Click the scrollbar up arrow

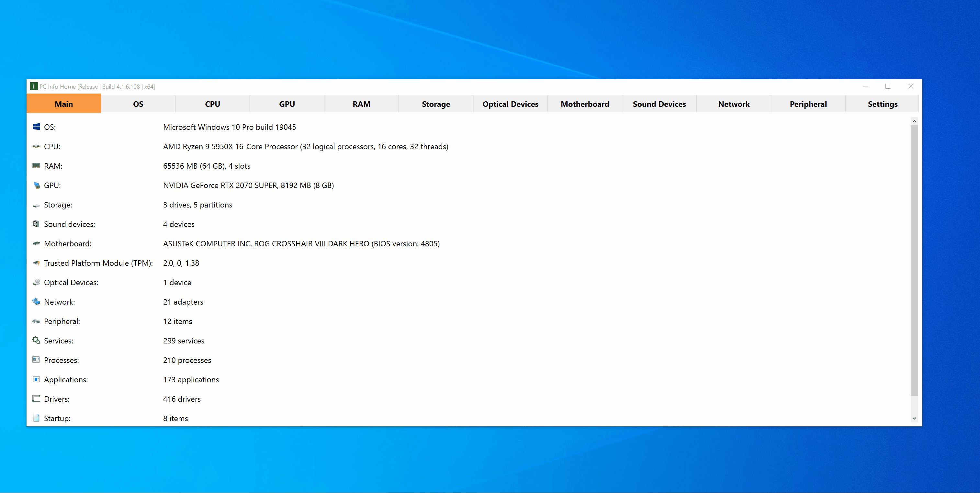click(914, 121)
